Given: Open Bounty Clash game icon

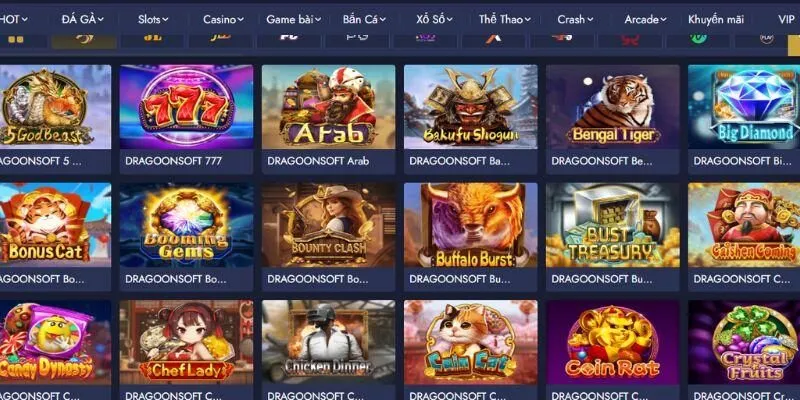Looking at the screenshot, I should coord(328,225).
